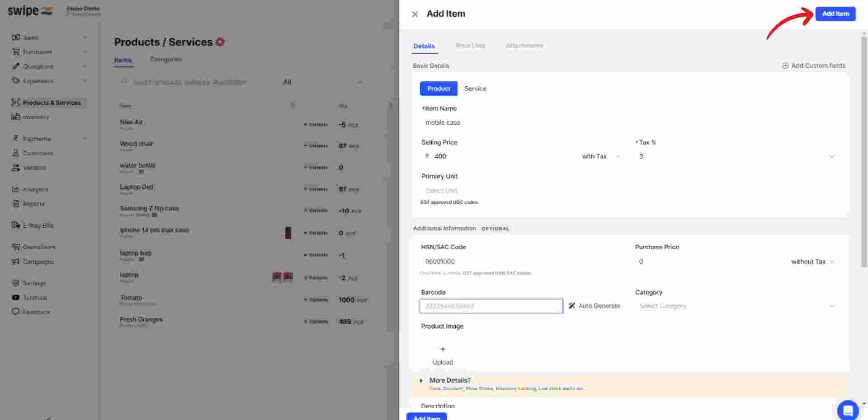Click the bottom Add Item button

(426, 416)
